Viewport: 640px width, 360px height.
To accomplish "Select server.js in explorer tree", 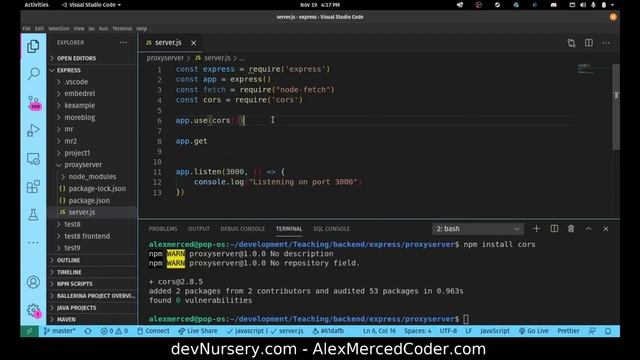I will tap(82, 212).
